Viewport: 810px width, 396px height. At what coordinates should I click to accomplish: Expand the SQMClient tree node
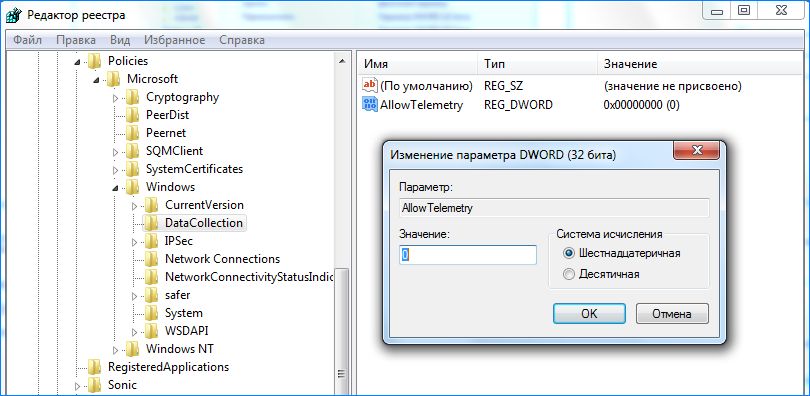click(116, 151)
